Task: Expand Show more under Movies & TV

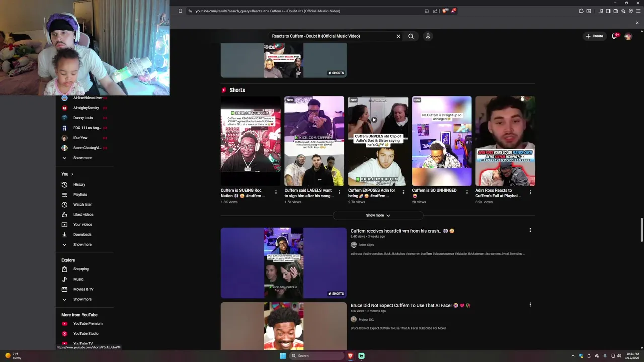Action: (82, 299)
